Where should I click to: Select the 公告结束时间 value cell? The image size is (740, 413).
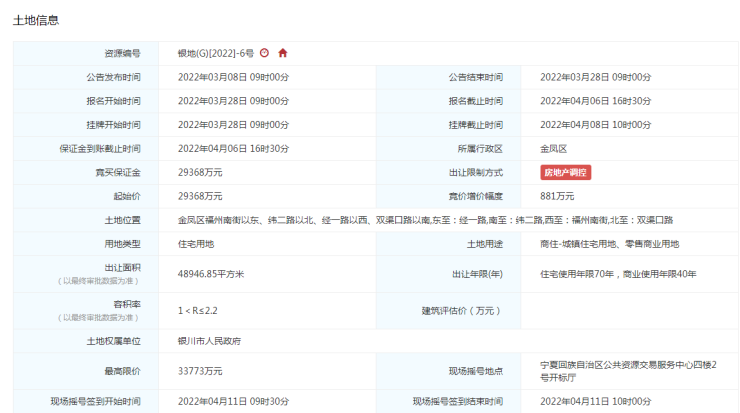[x=595, y=77]
